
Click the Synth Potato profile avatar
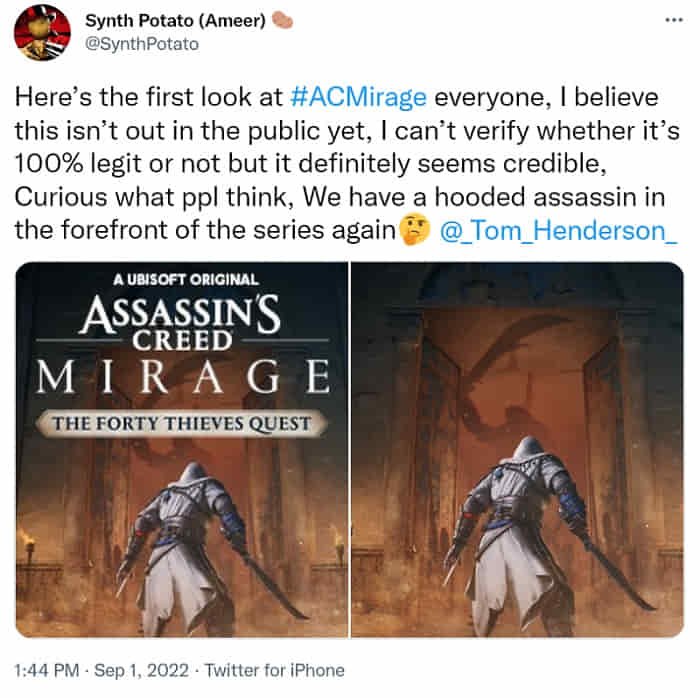pyautogui.click(x=42, y=33)
